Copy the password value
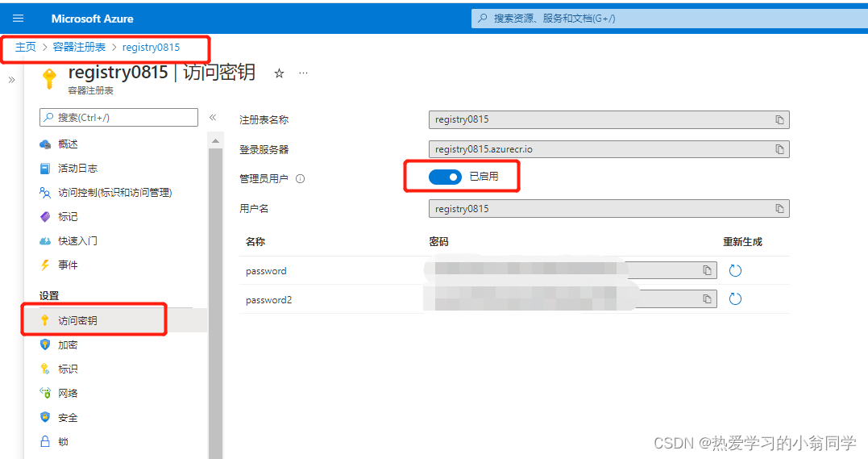868x459 pixels. tap(707, 270)
